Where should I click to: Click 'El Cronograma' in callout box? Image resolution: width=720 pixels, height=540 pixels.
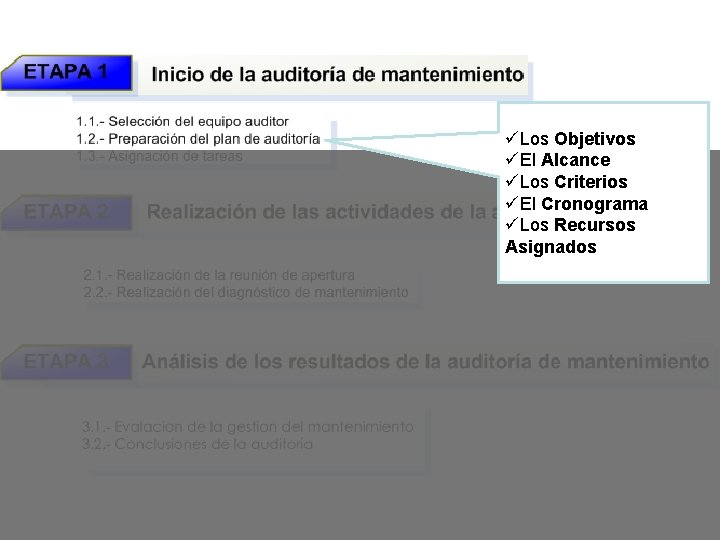pyautogui.click(x=576, y=203)
